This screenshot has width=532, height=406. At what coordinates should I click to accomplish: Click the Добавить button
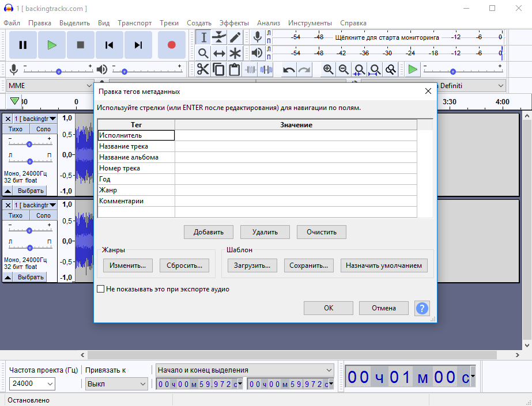coord(209,232)
